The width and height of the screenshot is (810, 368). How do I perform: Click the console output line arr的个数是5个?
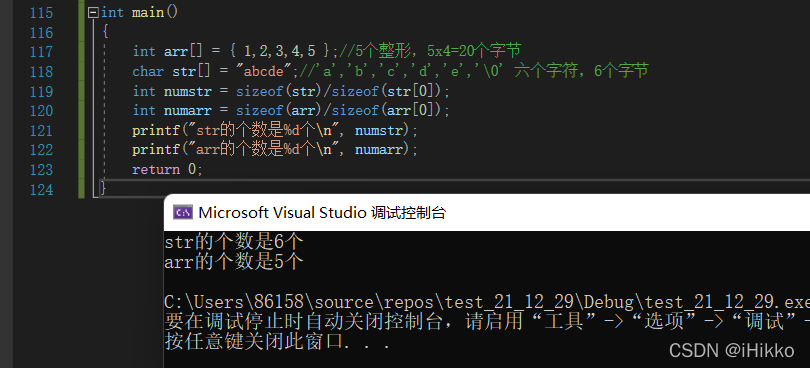point(234,262)
